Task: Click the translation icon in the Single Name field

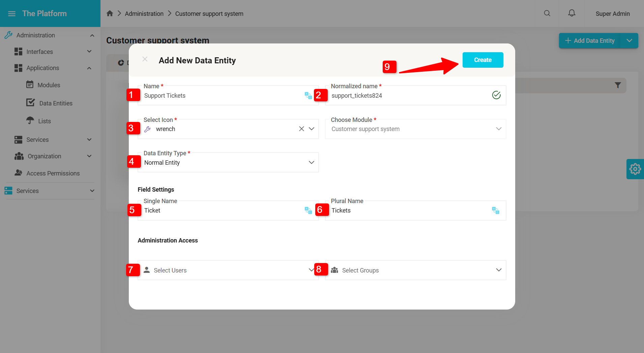Action: 308,210
